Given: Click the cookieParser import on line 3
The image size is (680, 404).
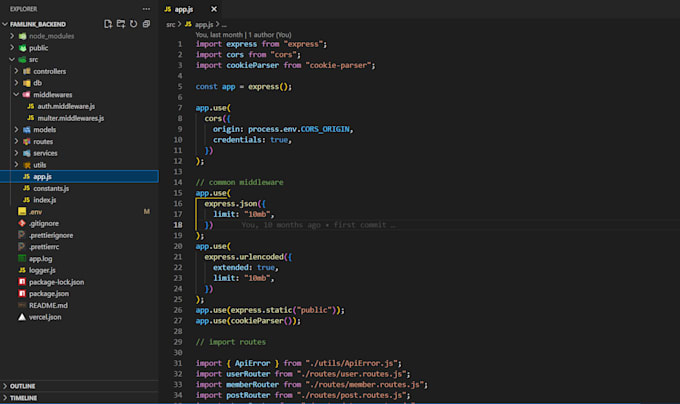Looking at the screenshot, I should click(x=252, y=65).
